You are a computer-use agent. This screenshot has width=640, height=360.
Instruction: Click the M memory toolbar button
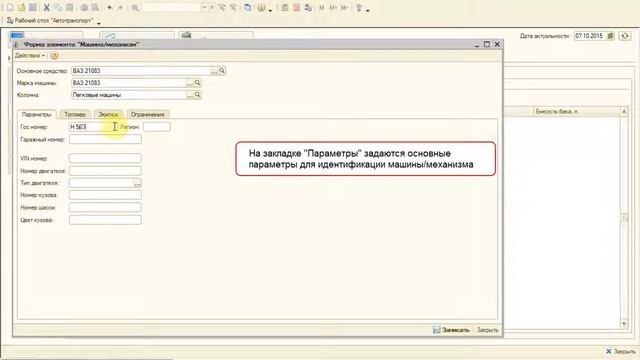[322, 8]
